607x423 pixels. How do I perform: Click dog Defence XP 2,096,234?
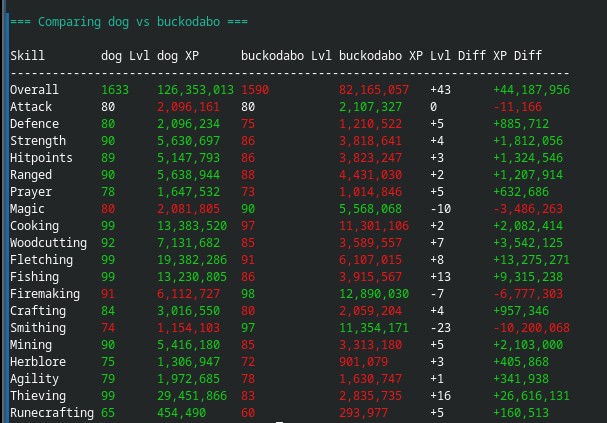coord(189,124)
